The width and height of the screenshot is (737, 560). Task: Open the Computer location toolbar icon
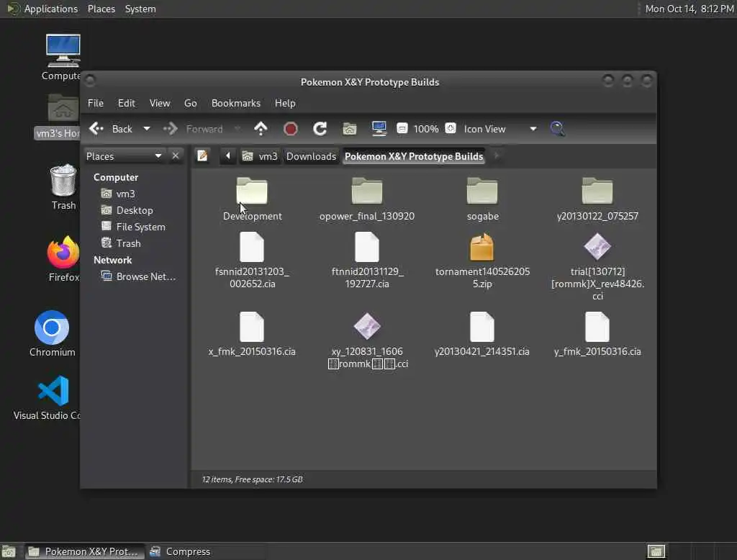click(379, 128)
